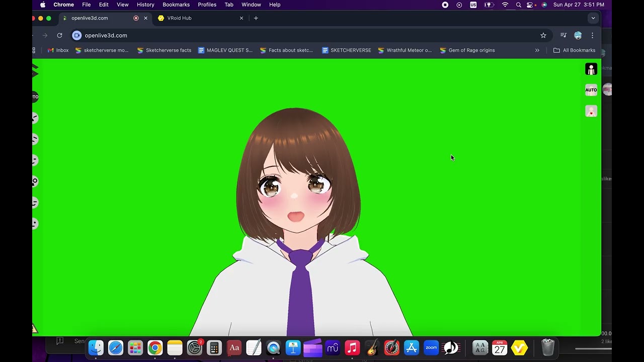Image resolution: width=644 pixels, height=362 pixels.
Task: Launch Calculator from the Dock
Action: pyautogui.click(x=214, y=348)
